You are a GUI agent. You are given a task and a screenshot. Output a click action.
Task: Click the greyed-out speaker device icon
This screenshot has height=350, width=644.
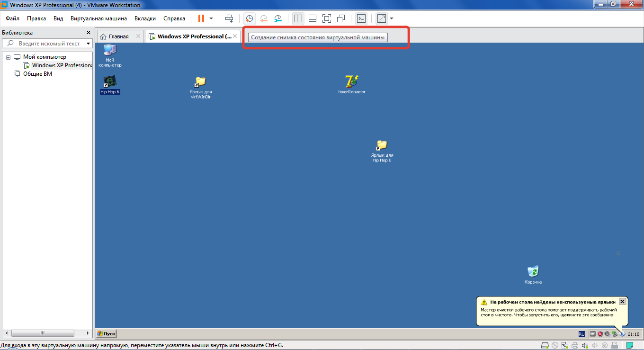595,345
